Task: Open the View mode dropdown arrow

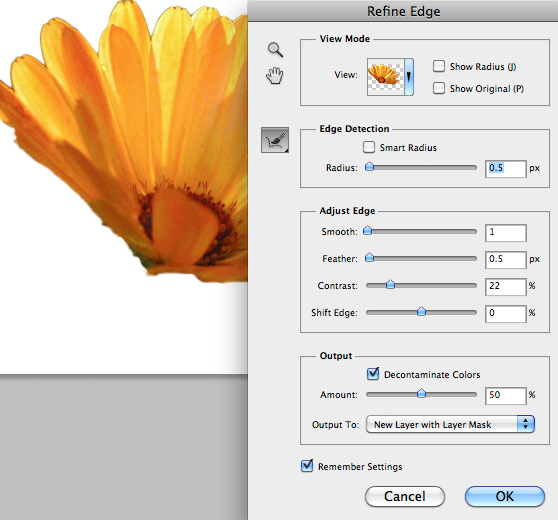Action: point(409,77)
